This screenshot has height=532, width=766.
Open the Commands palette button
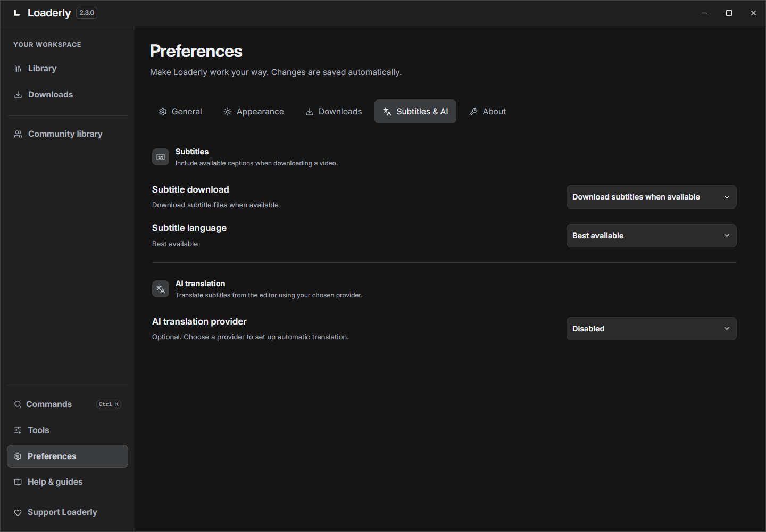point(68,404)
